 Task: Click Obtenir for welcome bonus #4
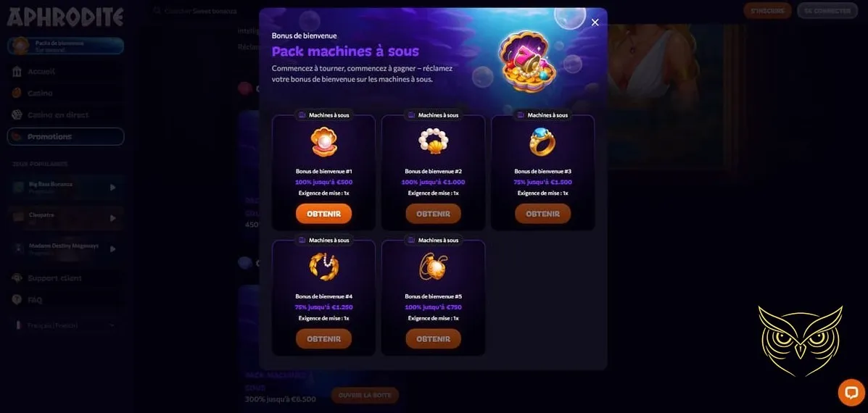(x=324, y=338)
